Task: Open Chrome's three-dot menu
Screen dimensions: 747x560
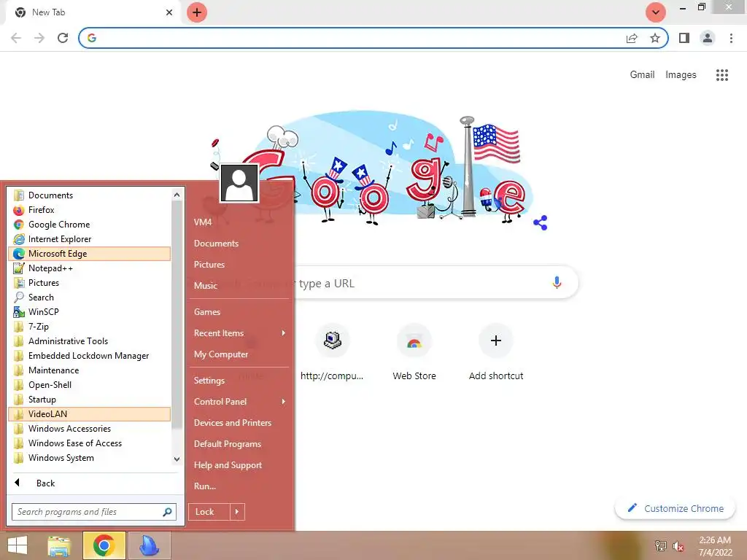Action: [x=731, y=38]
